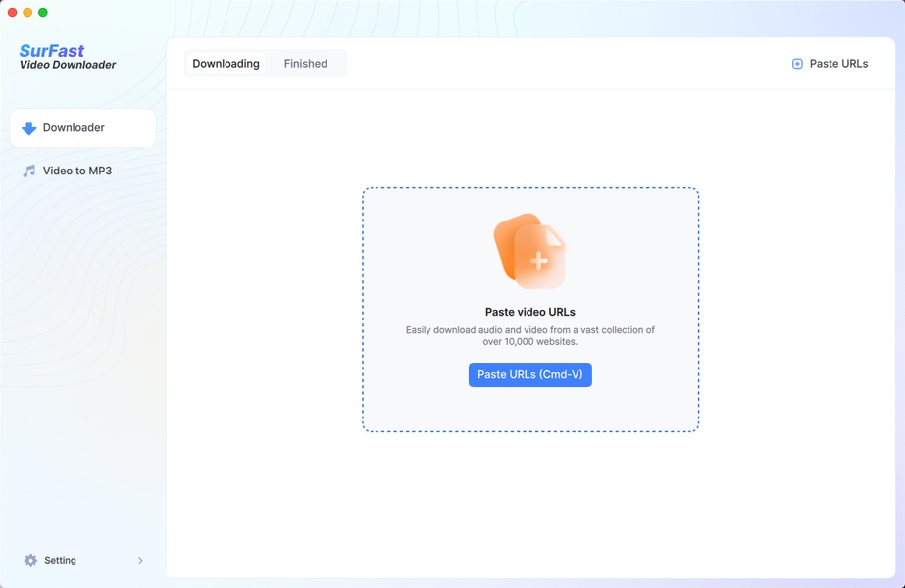Click the "Paste video URLs" heading
Screen dimensions: 905x588
pyautogui.click(x=529, y=312)
